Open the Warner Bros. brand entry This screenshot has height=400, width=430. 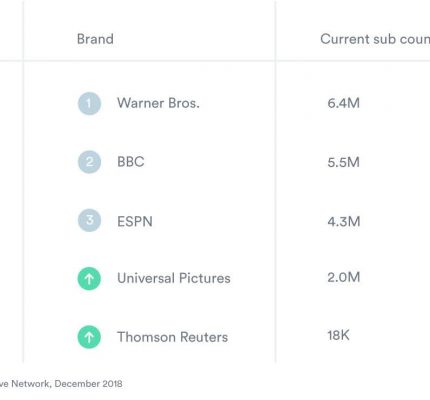[158, 103]
